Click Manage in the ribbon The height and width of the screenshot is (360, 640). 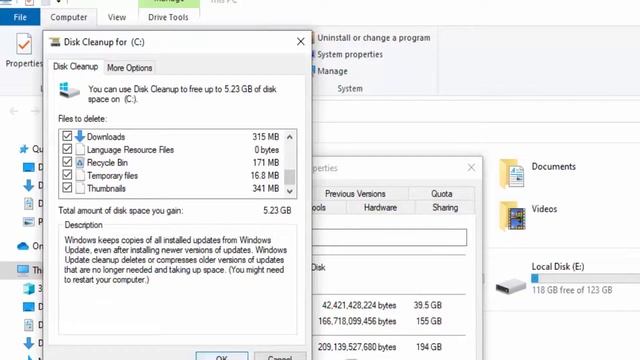(332, 71)
